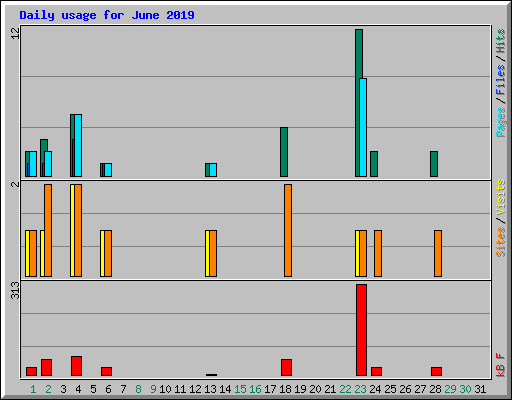Click the 'Sites' legend label
This screenshot has width=512, height=400.
click(x=501, y=242)
